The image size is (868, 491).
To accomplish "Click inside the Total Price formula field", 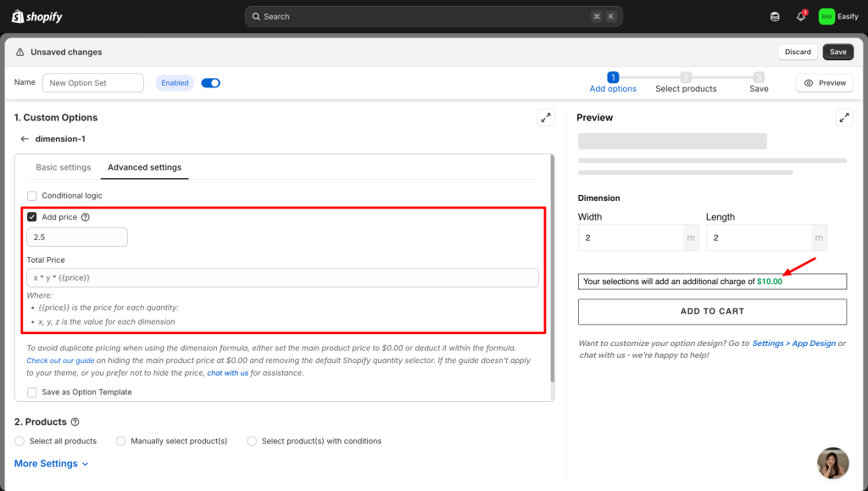I will [x=282, y=277].
